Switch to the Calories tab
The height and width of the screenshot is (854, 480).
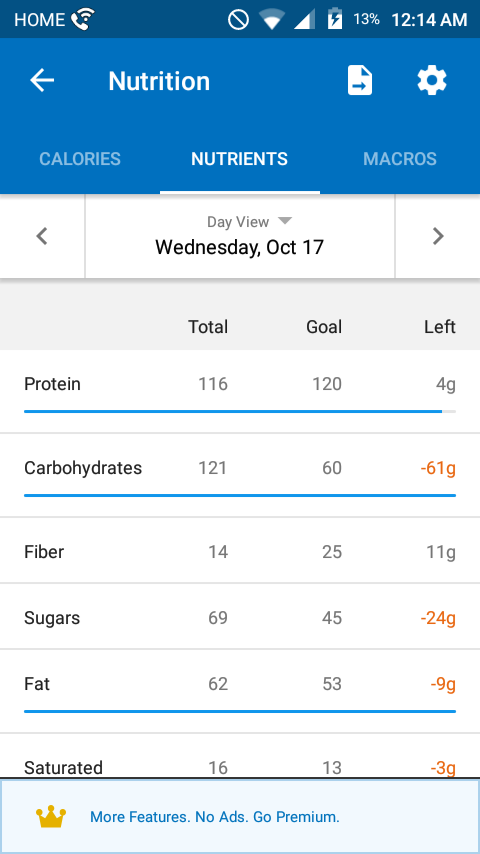pos(80,158)
